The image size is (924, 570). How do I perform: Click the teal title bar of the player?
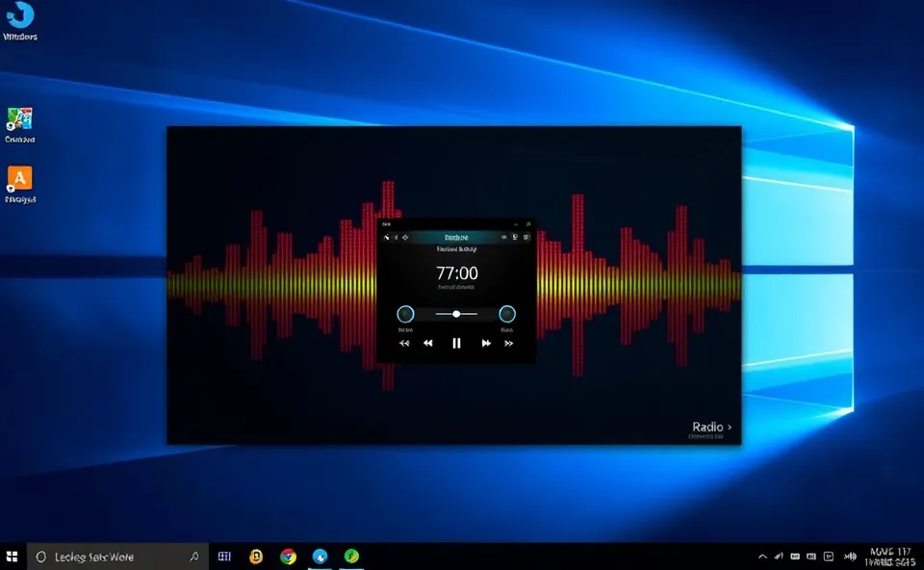click(x=456, y=237)
